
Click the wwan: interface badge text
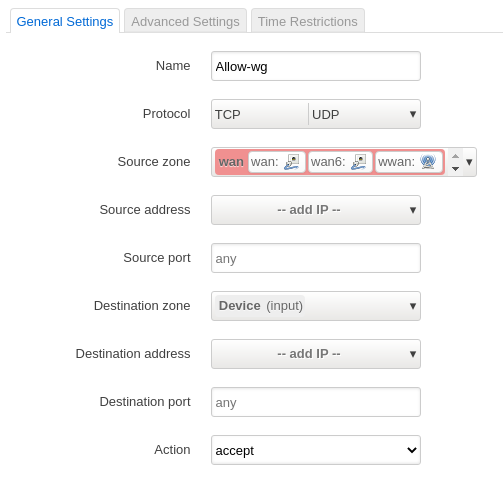tap(396, 162)
